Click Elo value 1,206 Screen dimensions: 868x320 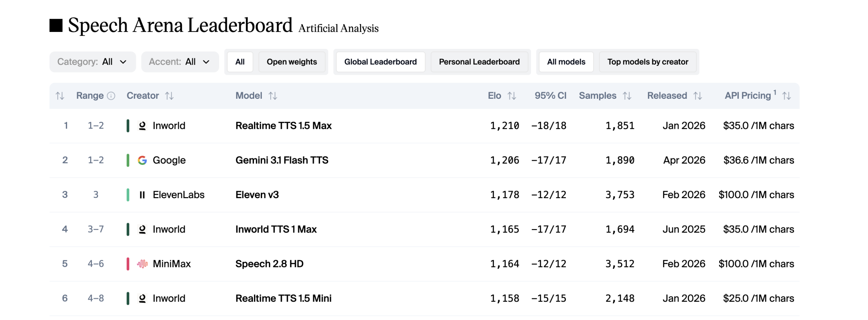point(505,160)
